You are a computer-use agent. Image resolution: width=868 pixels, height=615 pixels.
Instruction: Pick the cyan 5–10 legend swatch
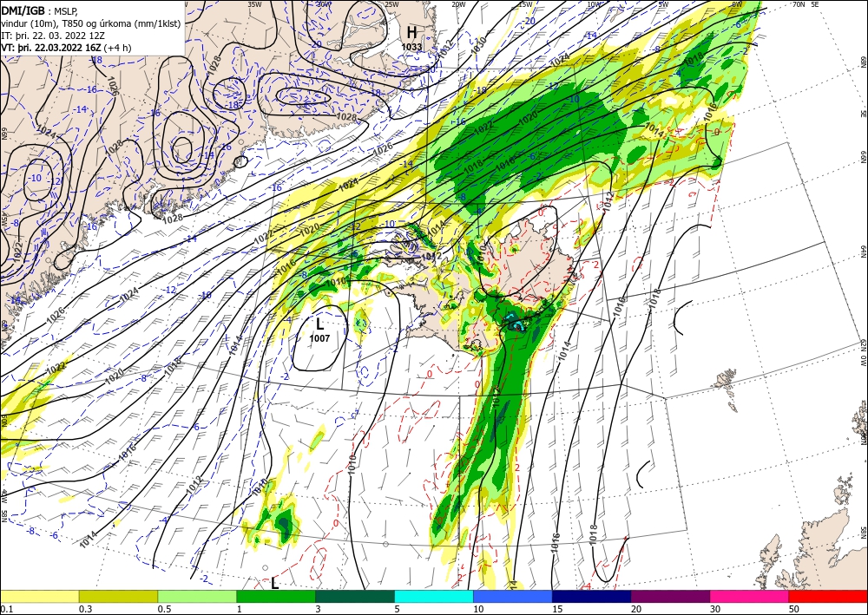(434, 596)
